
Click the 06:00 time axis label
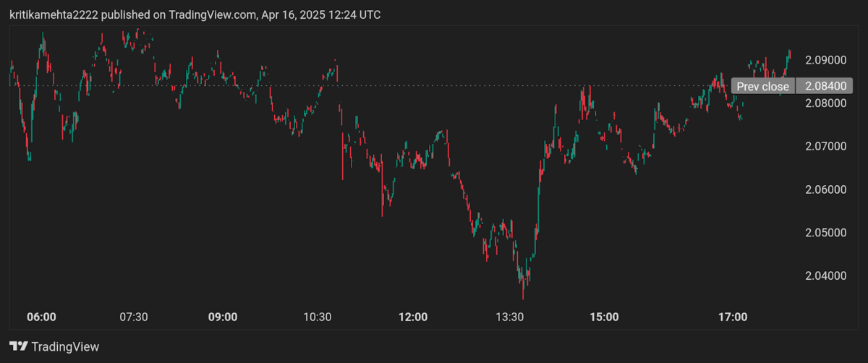41,317
